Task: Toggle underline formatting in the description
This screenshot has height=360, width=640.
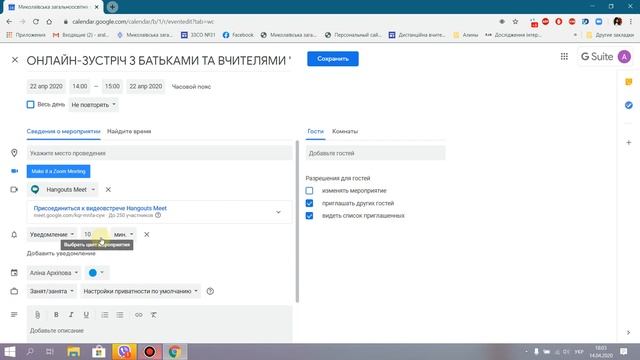Action: pyautogui.click(x=86, y=315)
